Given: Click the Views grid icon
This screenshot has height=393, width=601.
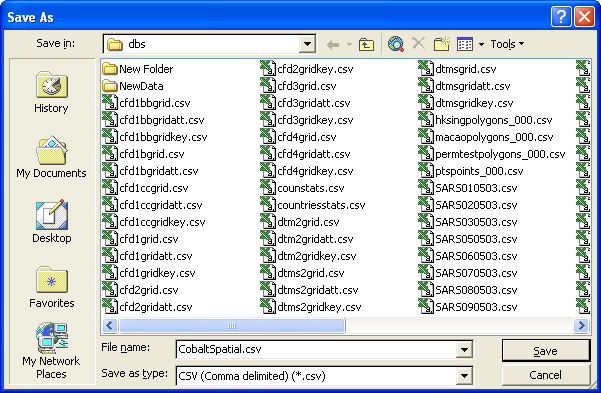Looking at the screenshot, I should click(465, 44).
